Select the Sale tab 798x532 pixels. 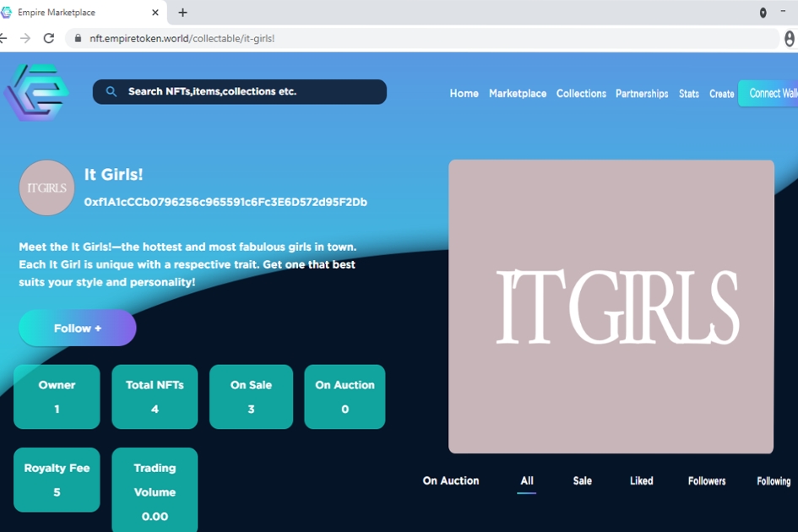[583, 480]
